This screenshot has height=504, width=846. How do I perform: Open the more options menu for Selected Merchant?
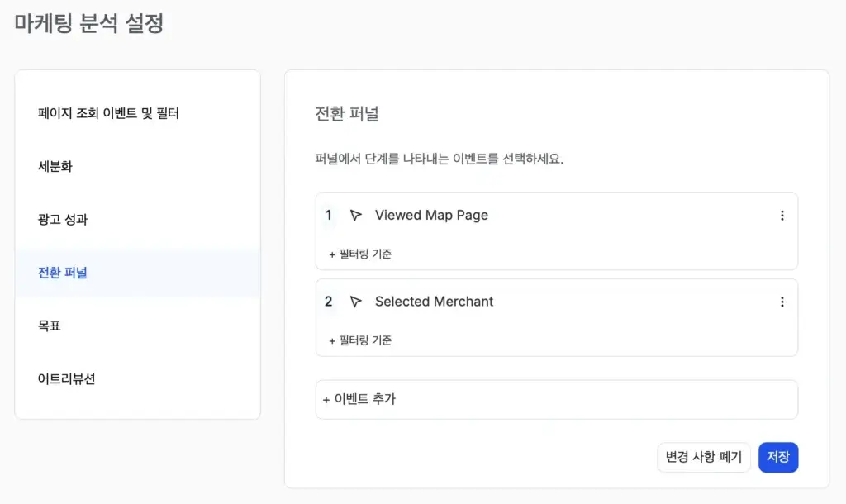coord(782,302)
